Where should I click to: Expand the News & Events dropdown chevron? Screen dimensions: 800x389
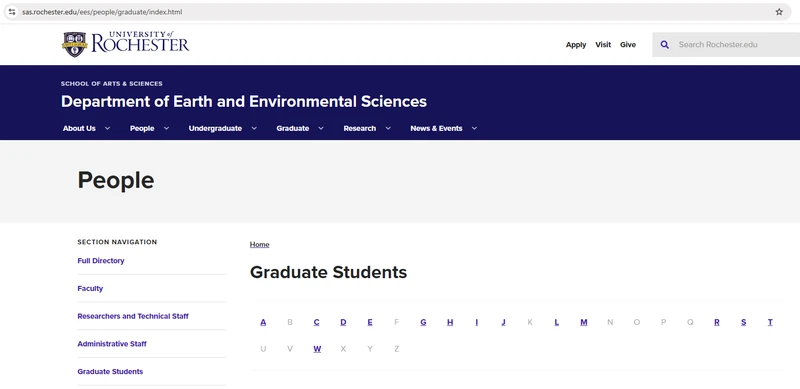[x=474, y=128]
